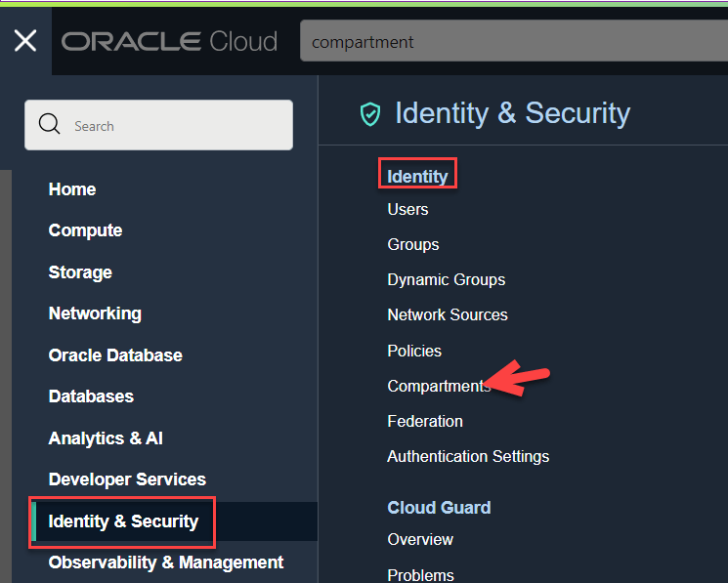Click the shield icon beside the Identity & Security heading
The height and width of the screenshot is (583, 728).
pos(370,114)
